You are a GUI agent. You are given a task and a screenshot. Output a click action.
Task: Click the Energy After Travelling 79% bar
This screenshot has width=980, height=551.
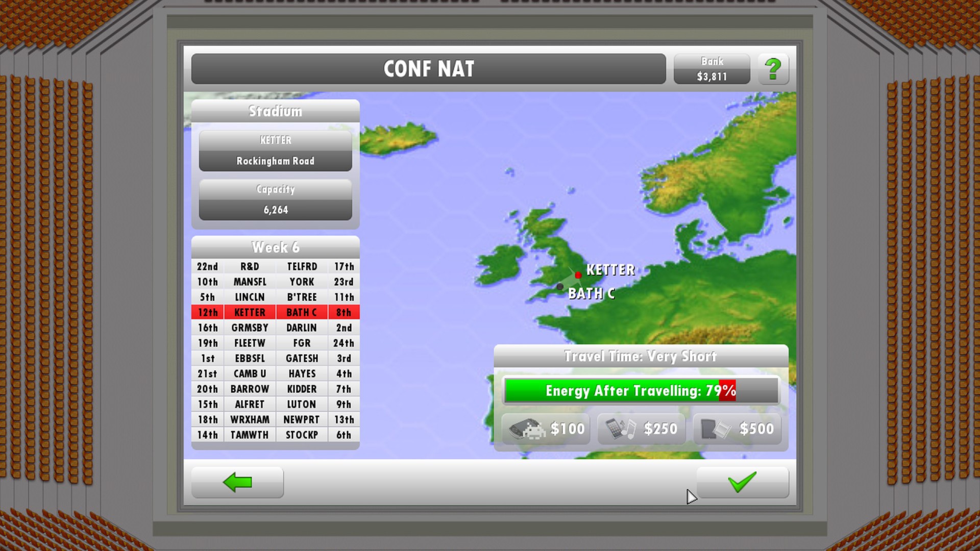tap(641, 391)
